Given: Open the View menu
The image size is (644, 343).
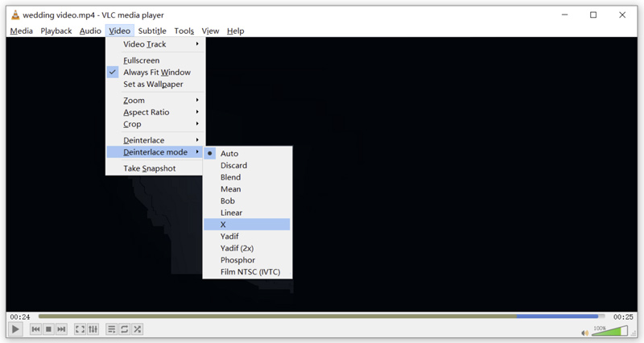Looking at the screenshot, I should coord(210,31).
